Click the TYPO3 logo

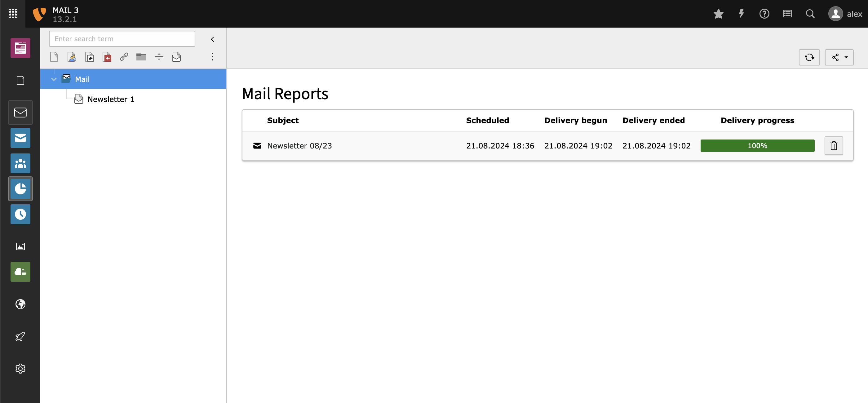39,14
